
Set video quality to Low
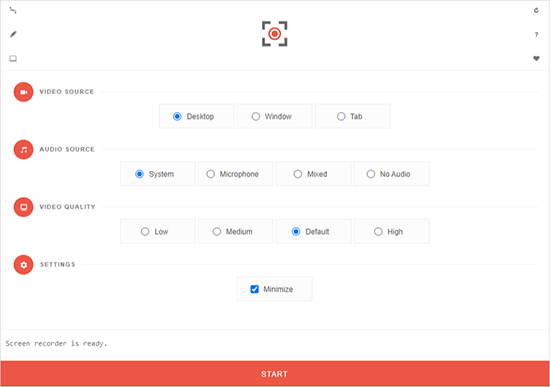157,231
